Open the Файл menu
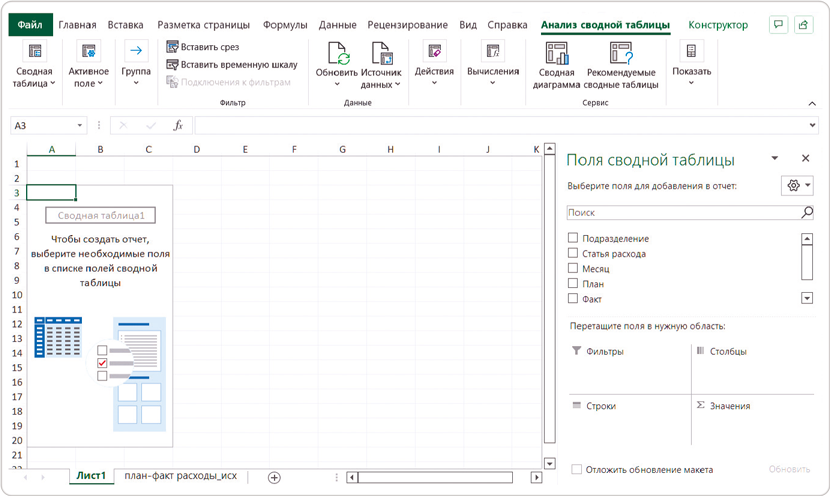The height and width of the screenshot is (496, 830). 27,25
